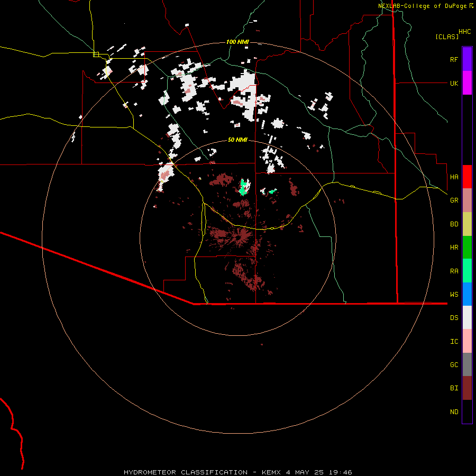Click the IC pink legend swatch
The width and height of the screenshot is (476, 476).
(467, 341)
